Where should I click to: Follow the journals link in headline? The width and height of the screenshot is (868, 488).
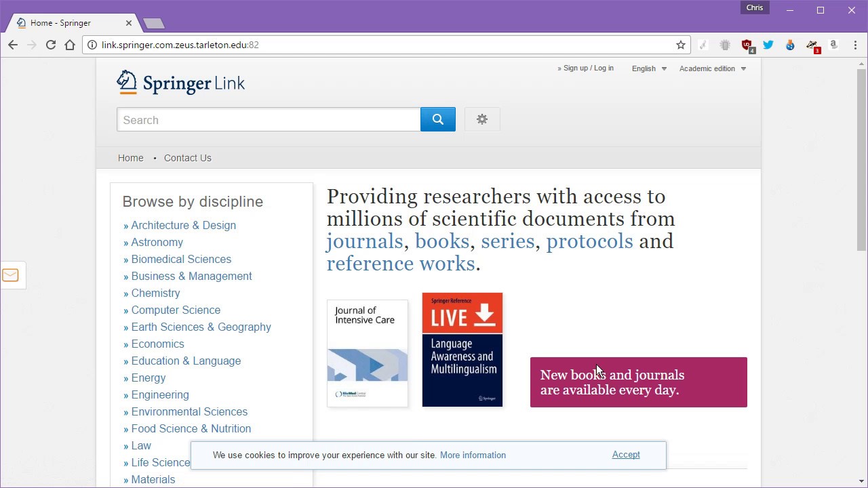365,241
